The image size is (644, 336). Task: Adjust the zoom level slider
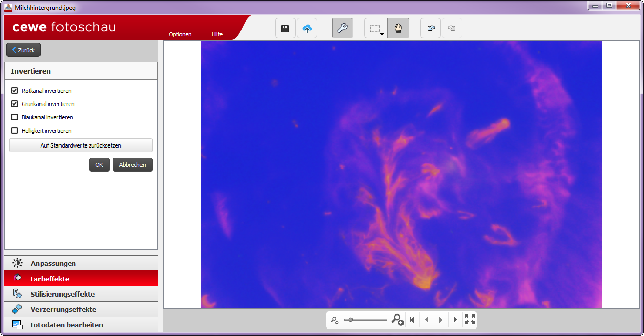[365, 320]
